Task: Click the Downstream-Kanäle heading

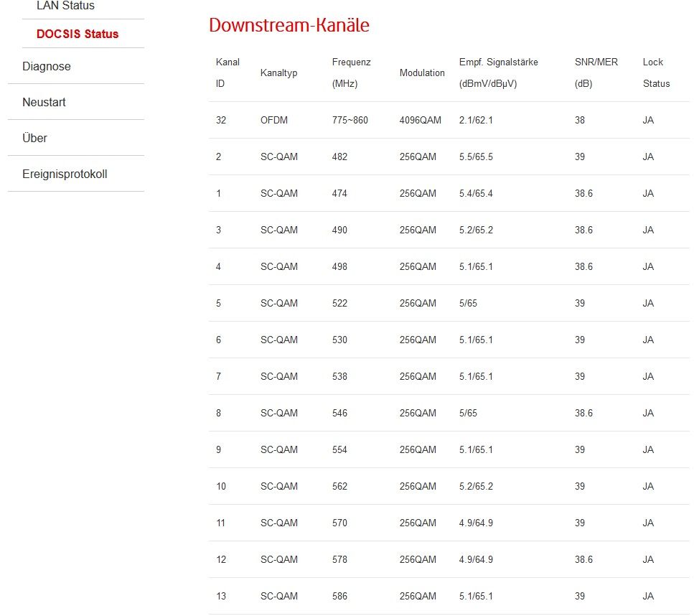Action: tap(289, 25)
